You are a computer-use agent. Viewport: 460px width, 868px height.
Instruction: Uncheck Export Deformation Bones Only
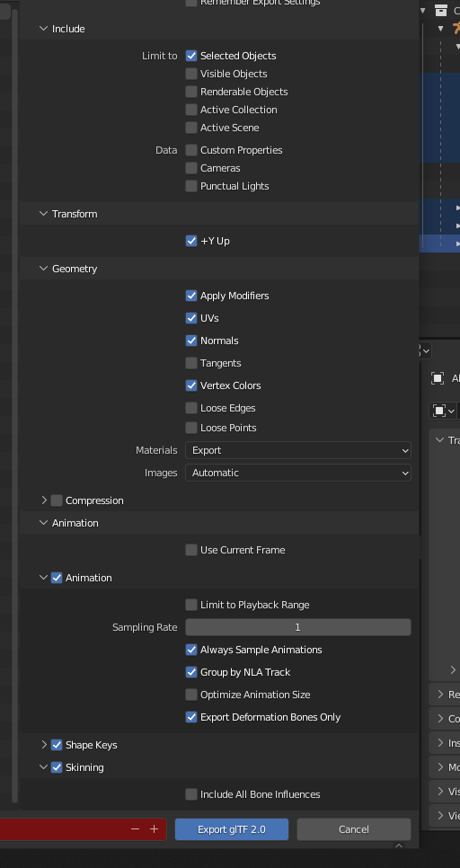click(x=191, y=717)
